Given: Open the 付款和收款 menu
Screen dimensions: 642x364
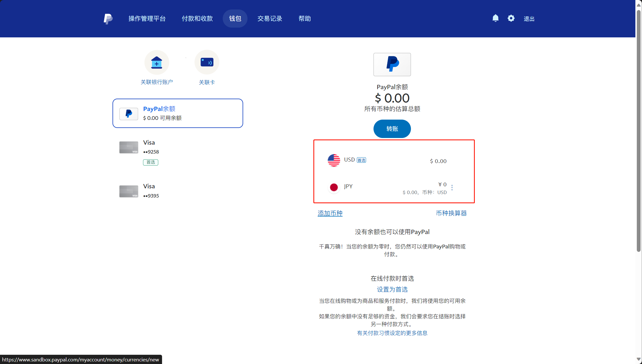Looking at the screenshot, I should 197,18.
